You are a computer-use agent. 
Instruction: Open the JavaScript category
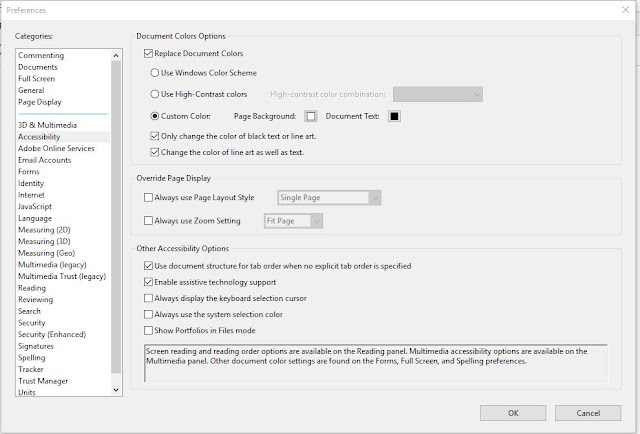[x=35, y=207]
